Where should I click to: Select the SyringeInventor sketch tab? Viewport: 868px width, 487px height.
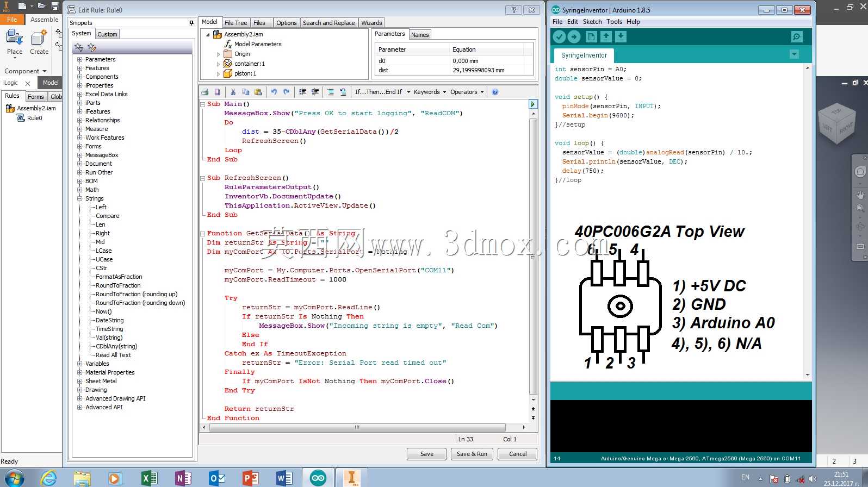click(584, 55)
